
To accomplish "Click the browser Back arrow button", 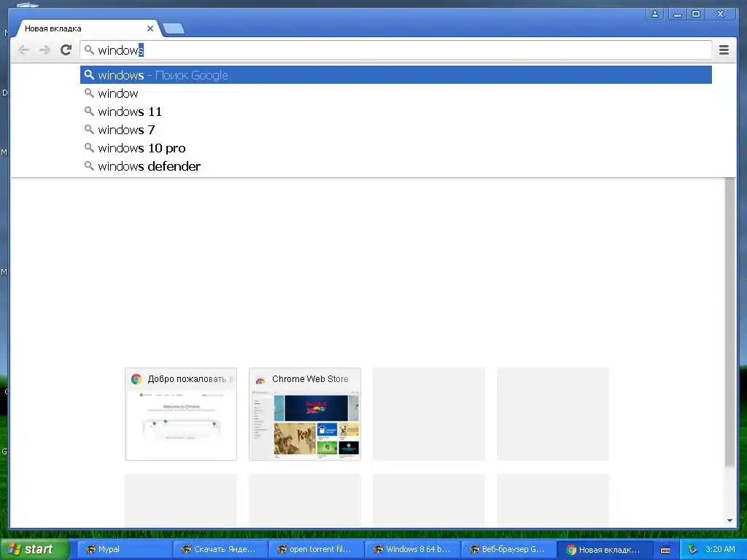I will click(23, 50).
